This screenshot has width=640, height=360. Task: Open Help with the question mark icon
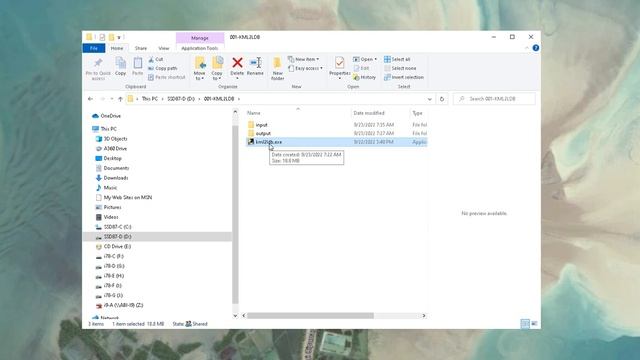pyautogui.click(x=536, y=48)
